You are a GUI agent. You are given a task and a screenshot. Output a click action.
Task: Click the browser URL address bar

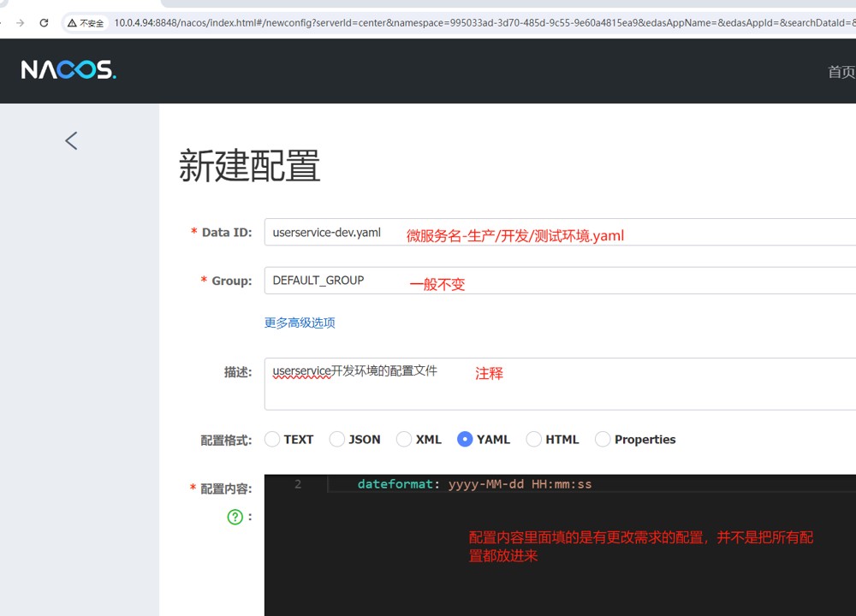pos(483,23)
